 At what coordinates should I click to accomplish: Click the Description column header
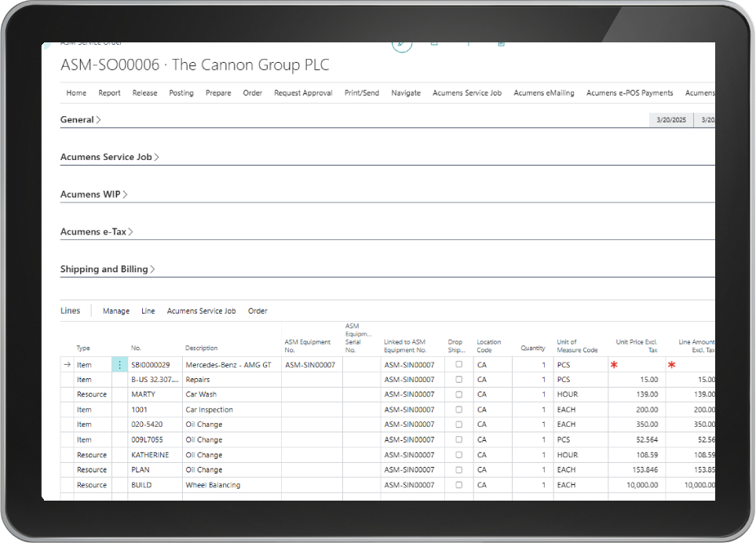click(x=202, y=348)
